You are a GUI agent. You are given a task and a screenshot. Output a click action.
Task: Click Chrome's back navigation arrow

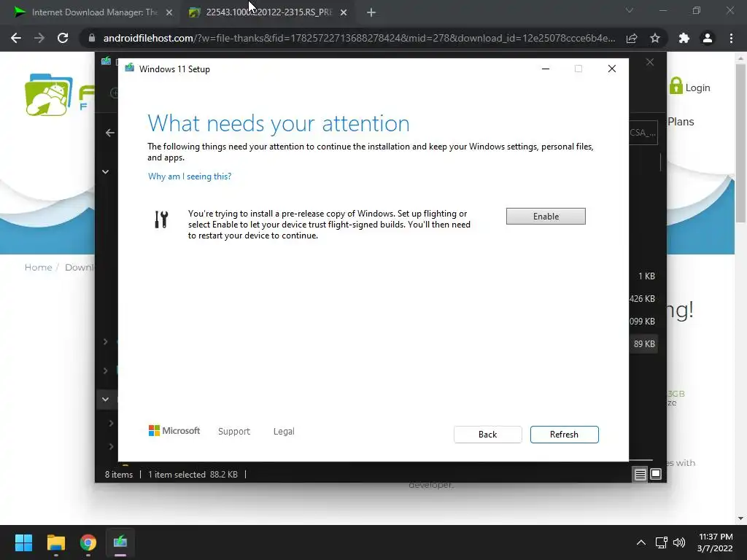tap(16, 38)
